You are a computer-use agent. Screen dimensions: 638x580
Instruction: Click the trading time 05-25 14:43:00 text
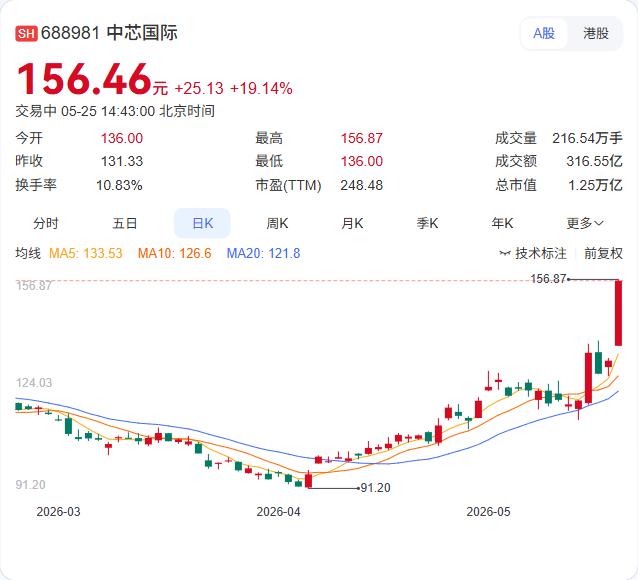108,111
